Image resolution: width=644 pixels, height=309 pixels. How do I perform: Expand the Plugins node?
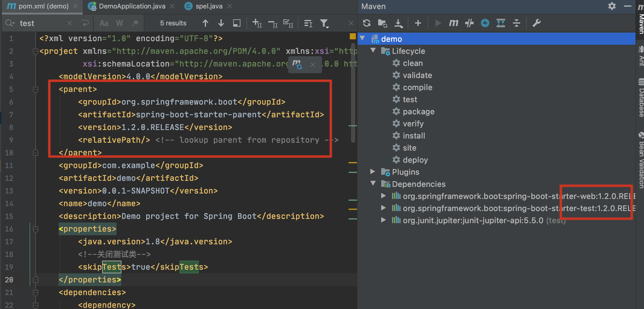pos(373,171)
